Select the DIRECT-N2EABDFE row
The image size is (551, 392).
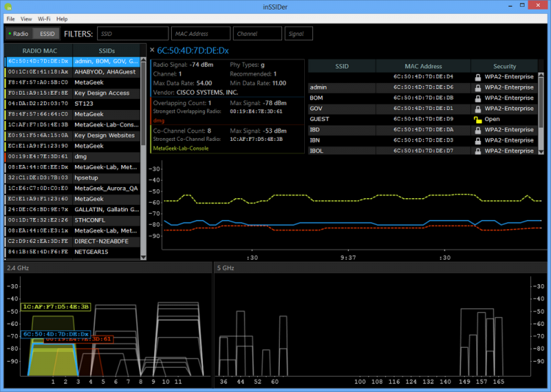point(72,242)
